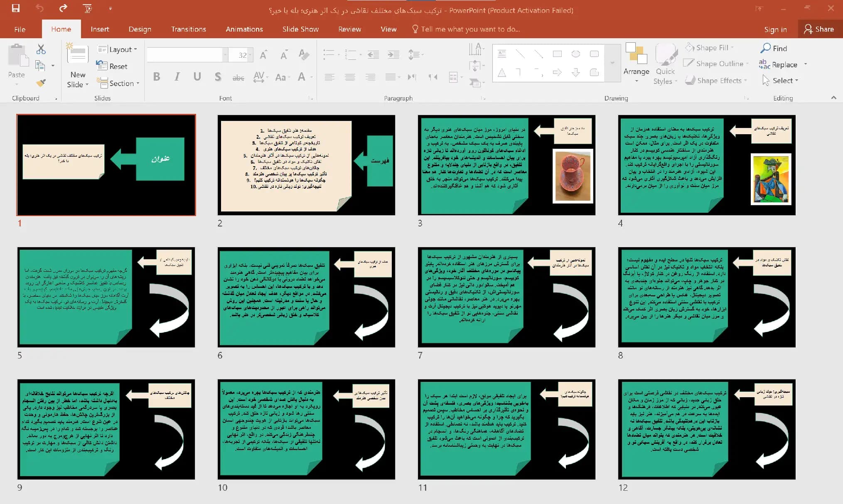Click the Reset slide button
Viewport: 843px width, 504px height.
coord(112,66)
